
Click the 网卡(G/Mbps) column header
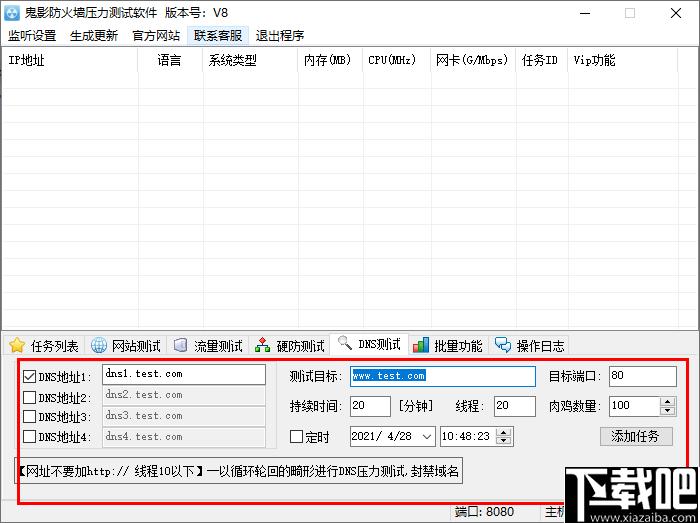point(474,60)
